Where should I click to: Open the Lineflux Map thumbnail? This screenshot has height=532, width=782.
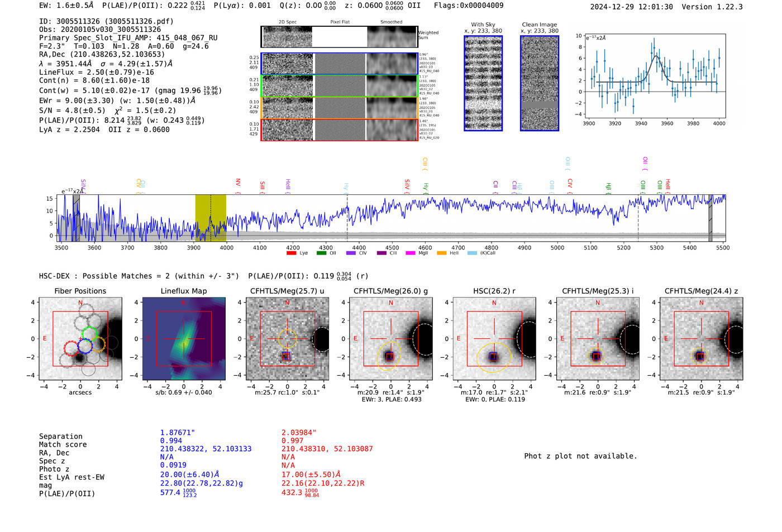(x=184, y=339)
